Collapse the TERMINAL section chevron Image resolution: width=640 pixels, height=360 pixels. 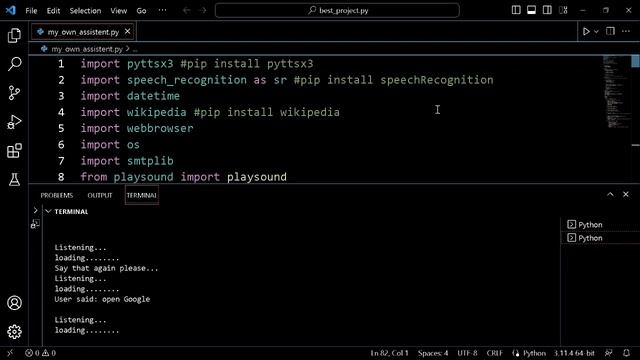(x=48, y=211)
